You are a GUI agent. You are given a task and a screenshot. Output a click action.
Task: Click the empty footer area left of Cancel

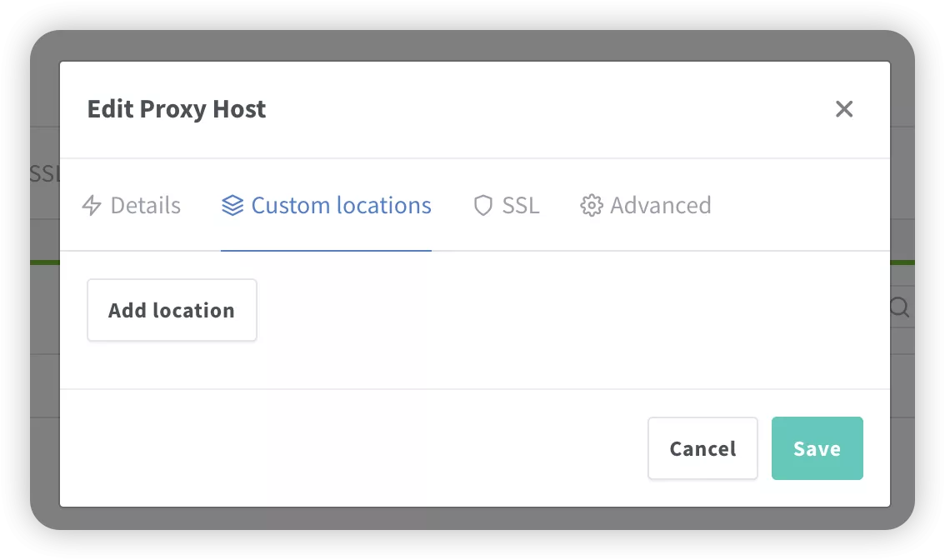(352, 448)
